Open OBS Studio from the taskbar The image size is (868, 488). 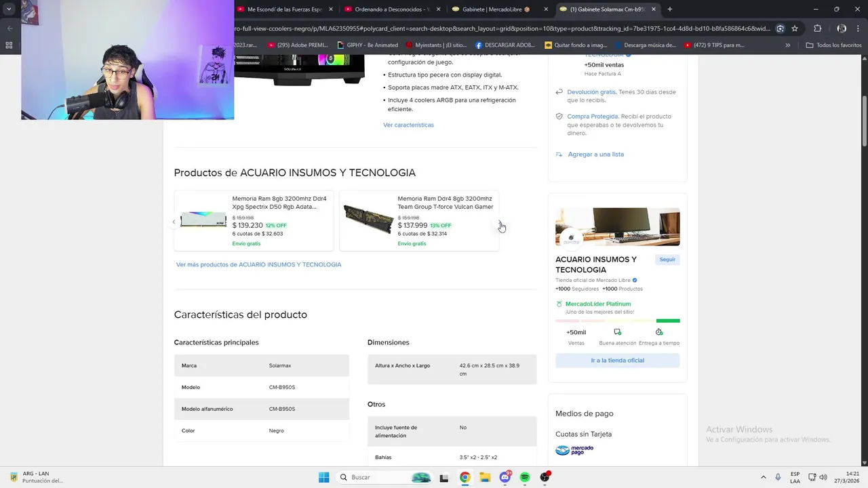(x=545, y=477)
